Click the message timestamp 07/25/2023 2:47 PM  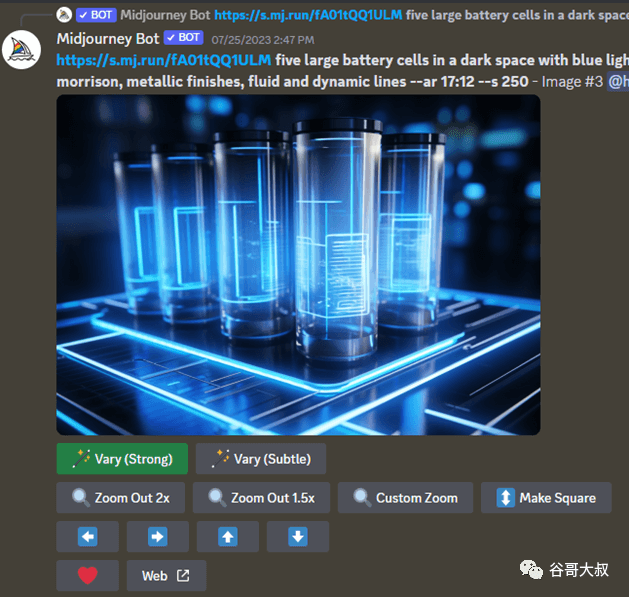(263, 40)
